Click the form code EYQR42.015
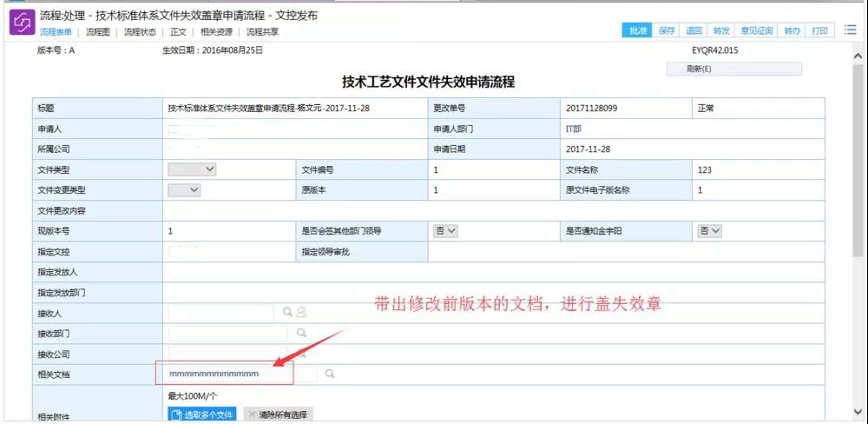The width and height of the screenshot is (868, 424). pos(714,50)
